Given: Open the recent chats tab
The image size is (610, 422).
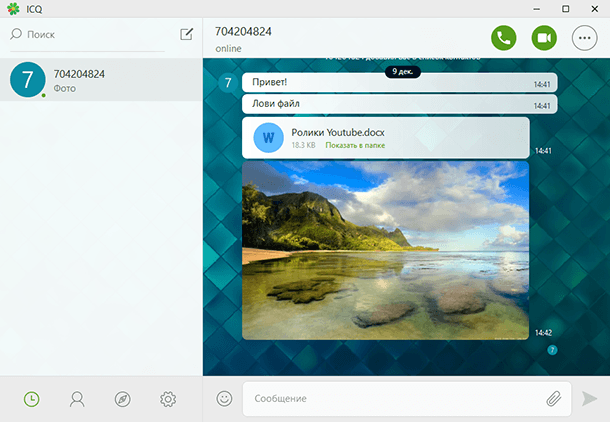Looking at the screenshot, I should (32, 399).
